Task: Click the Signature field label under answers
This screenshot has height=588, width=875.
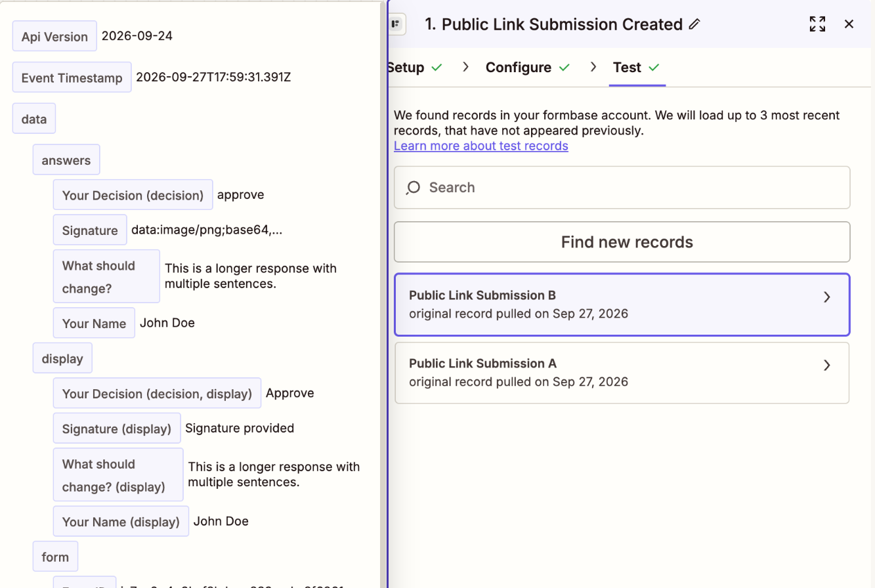Action: [90, 230]
